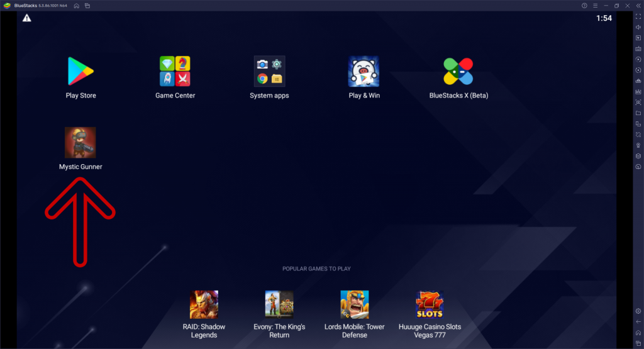Click the recent windows icon in title bar
This screenshot has height=349, width=644.
[x=87, y=6]
